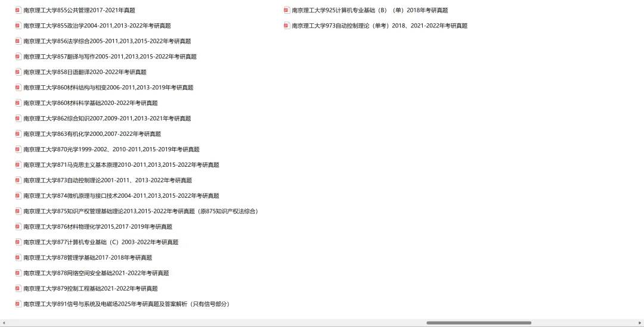Click the PDF icon beside 862综合知识 file
Image resolution: width=644 pixels, height=327 pixels.
[x=18, y=118]
